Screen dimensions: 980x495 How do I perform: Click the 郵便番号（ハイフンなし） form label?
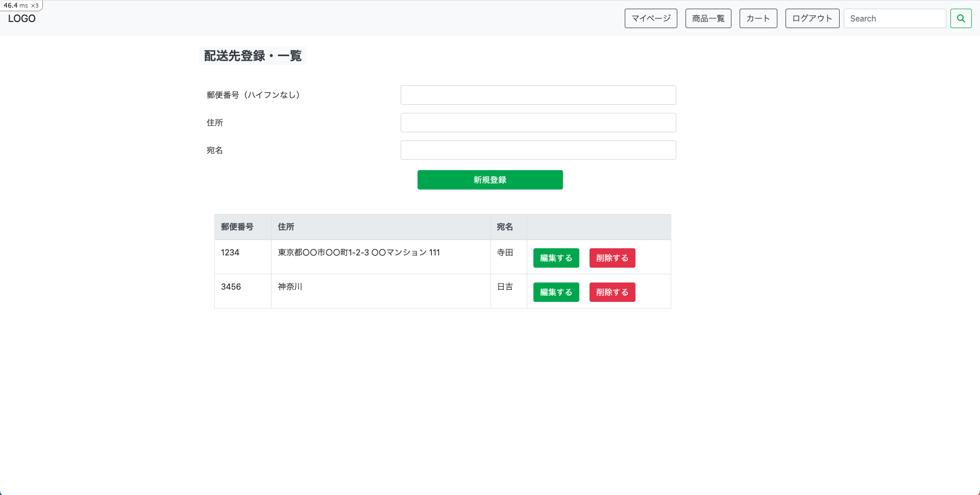click(255, 95)
